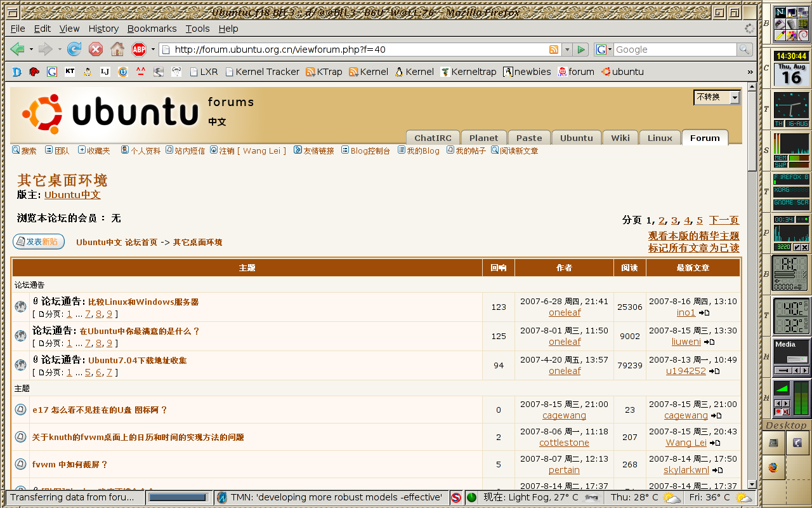Click 标记所有文章为已读 link
Image resolution: width=812 pixels, height=508 pixels.
694,248
